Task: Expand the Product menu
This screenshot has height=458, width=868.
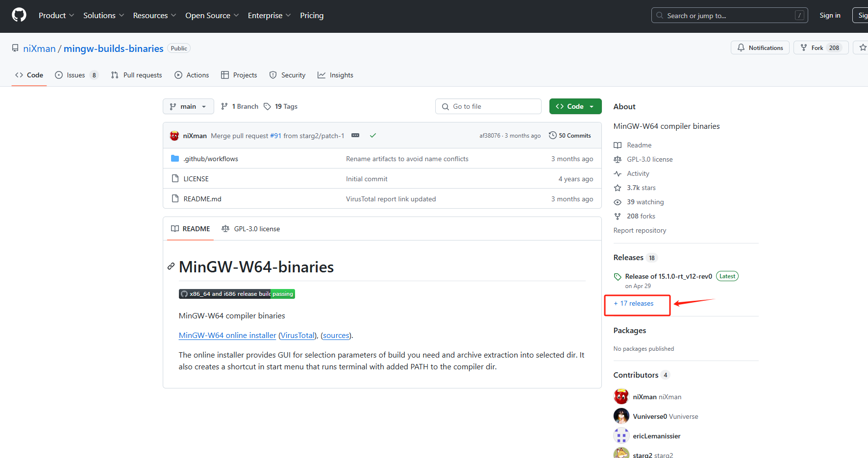Action: point(56,15)
